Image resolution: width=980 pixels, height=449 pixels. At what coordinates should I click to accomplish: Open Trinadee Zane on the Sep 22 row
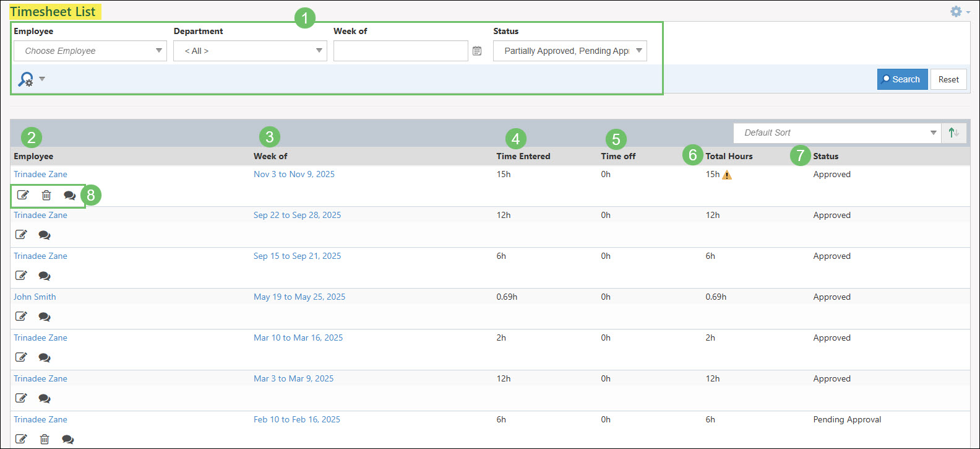click(x=40, y=215)
